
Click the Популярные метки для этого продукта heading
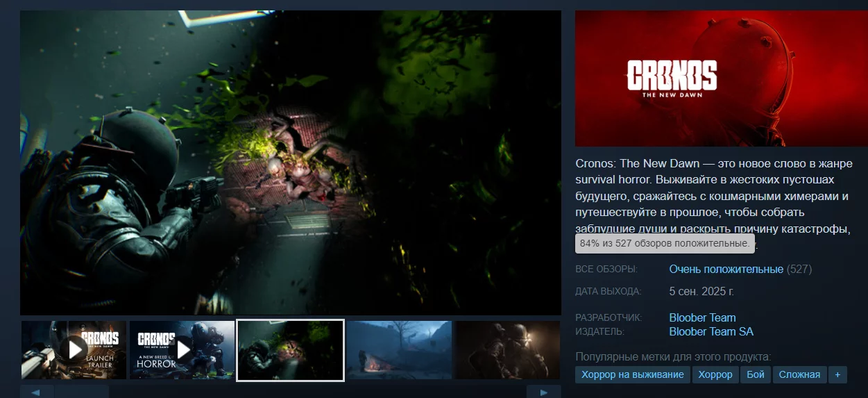[673, 357]
